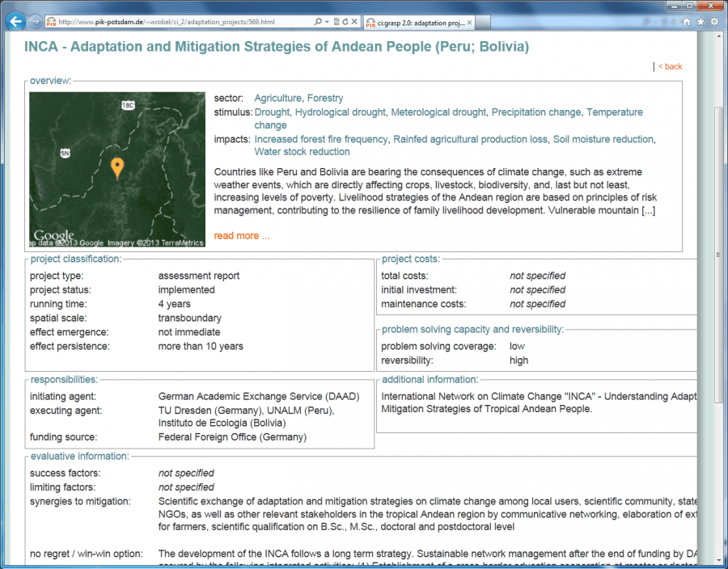This screenshot has width=728, height=569.
Task: Click the 'low' problem solving coverage value
Action: click(517, 347)
